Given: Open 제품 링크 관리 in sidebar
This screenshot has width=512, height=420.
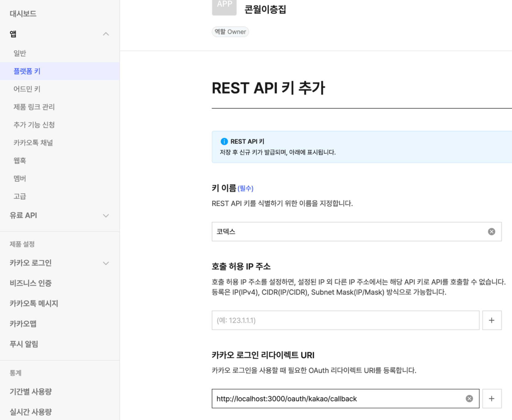Looking at the screenshot, I should pos(34,107).
